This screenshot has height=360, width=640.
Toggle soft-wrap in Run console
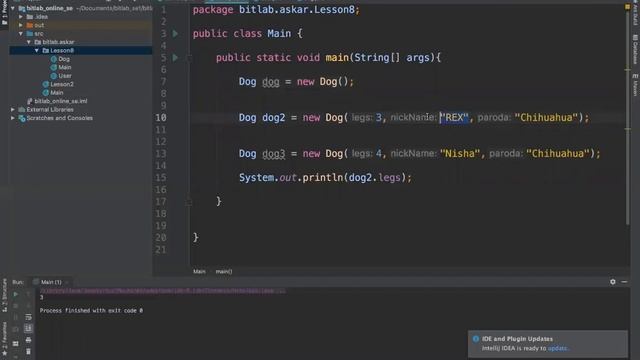(x=28, y=317)
